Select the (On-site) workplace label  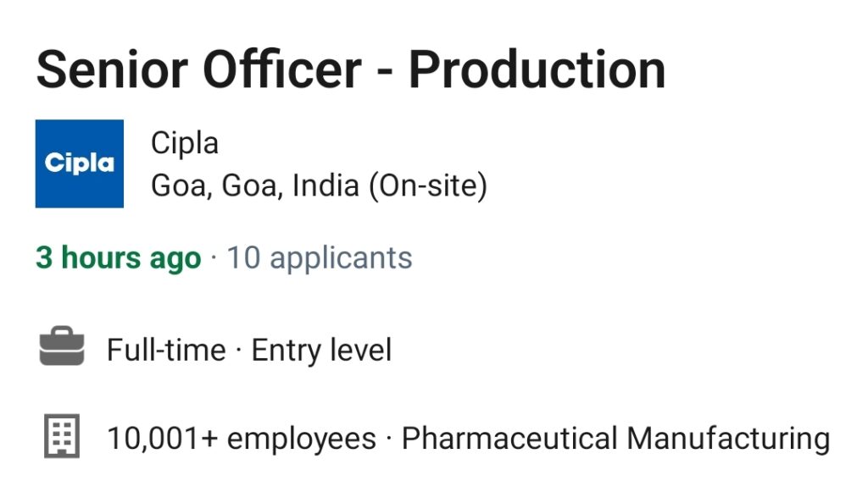(428, 185)
